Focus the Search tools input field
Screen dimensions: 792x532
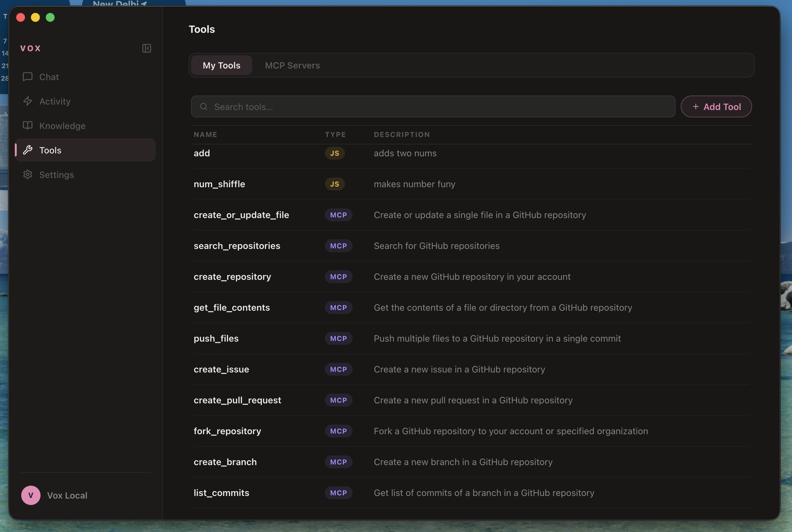pyautogui.click(x=438, y=106)
